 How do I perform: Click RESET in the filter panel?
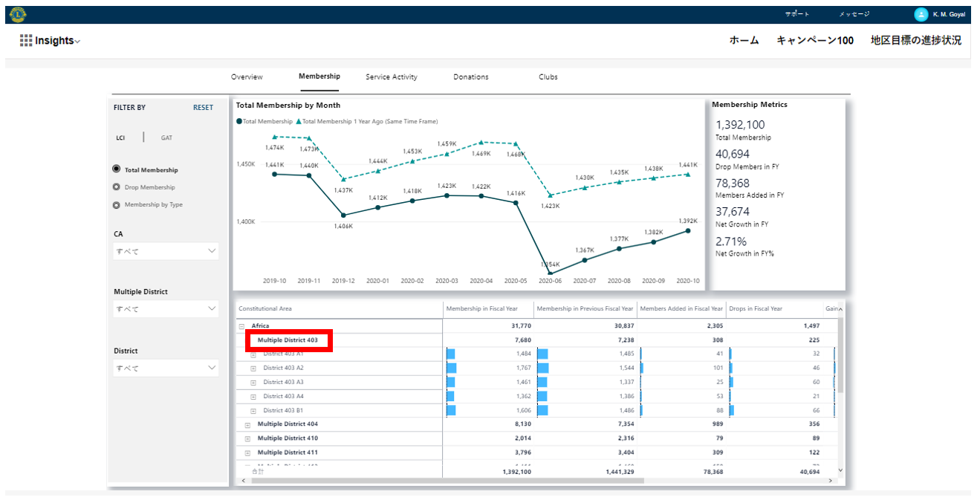coord(203,108)
